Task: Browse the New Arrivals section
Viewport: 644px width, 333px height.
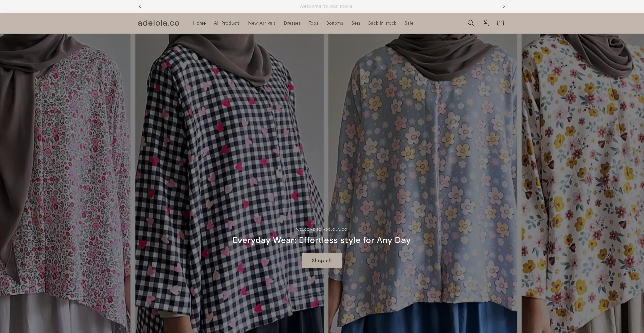Action: (x=262, y=23)
